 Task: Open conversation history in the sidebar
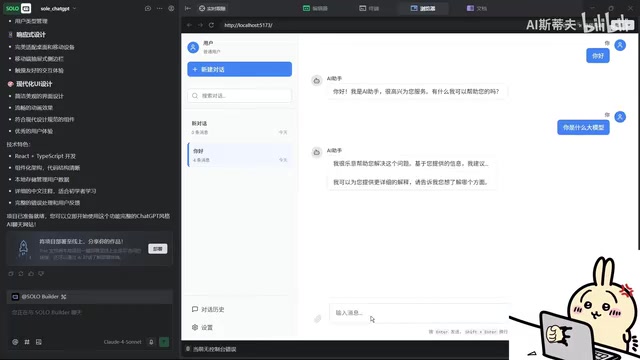pyautogui.click(x=208, y=309)
